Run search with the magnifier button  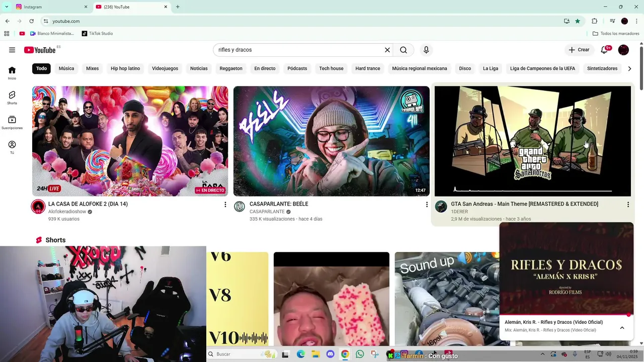tap(404, 50)
